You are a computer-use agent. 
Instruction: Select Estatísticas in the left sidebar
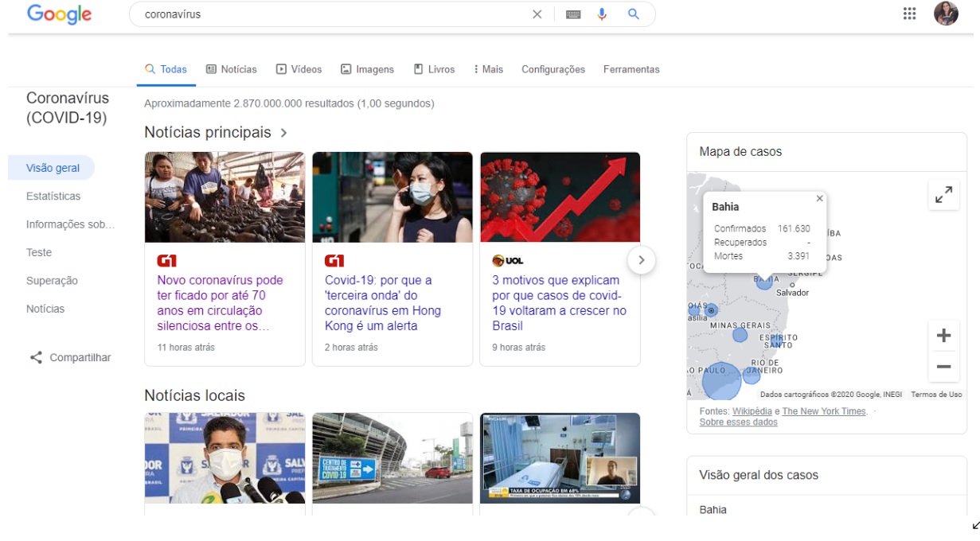53,197
